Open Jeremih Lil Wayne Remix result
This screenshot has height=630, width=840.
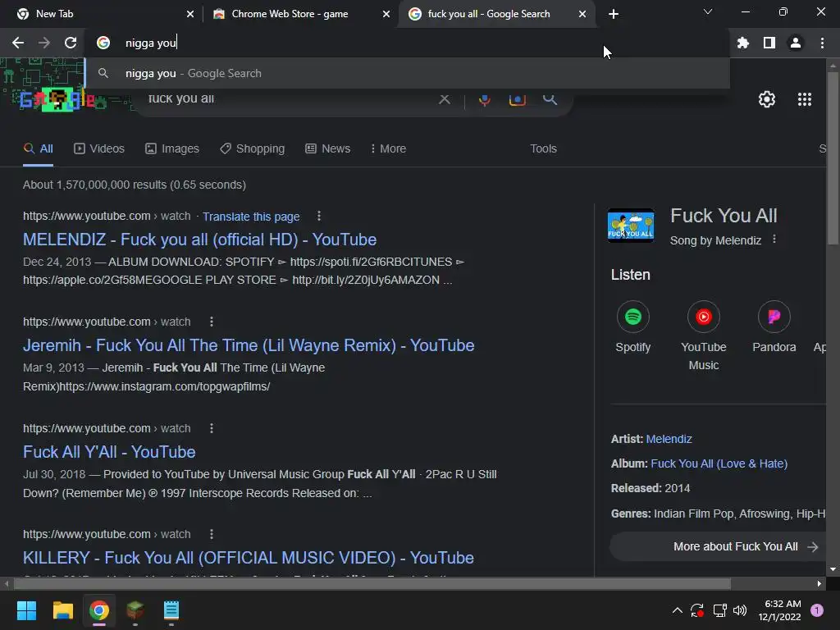[249, 345]
